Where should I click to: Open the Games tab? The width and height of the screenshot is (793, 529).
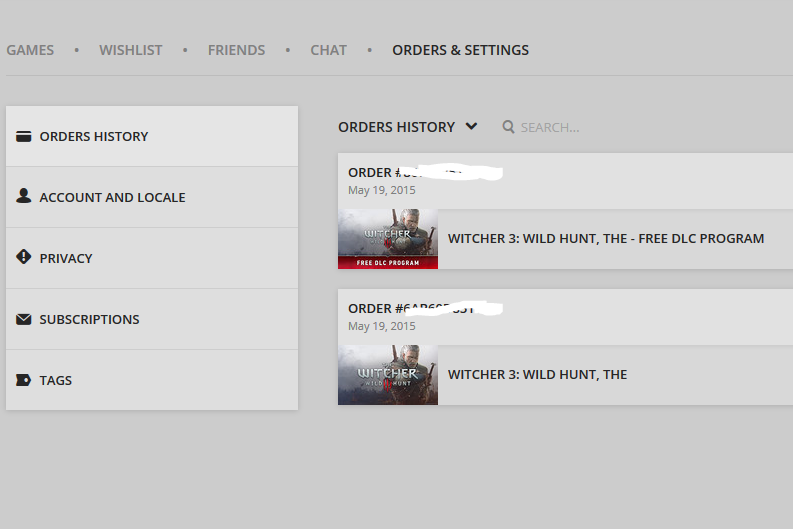pyautogui.click(x=30, y=50)
